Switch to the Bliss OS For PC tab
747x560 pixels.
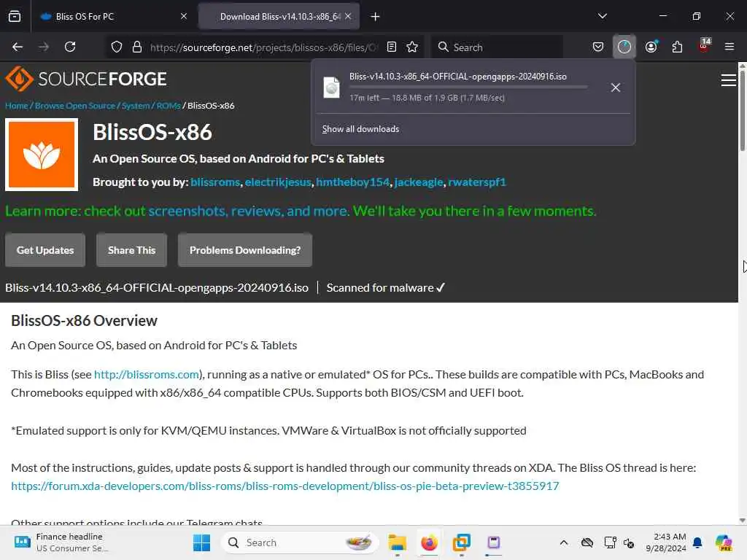pos(113,17)
